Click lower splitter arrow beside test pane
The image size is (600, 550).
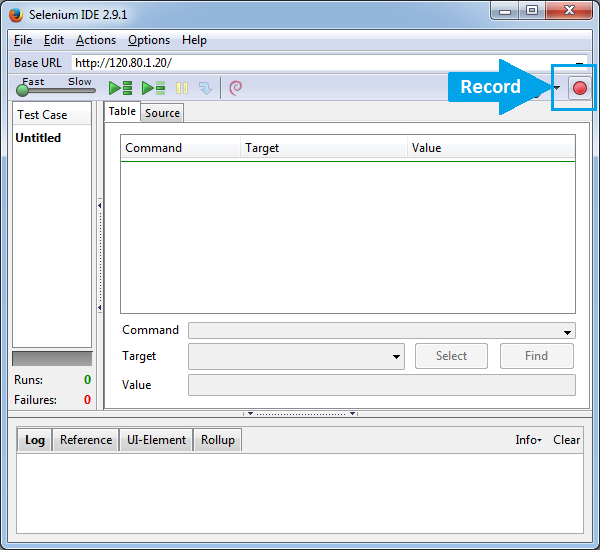pyautogui.click(x=99, y=307)
